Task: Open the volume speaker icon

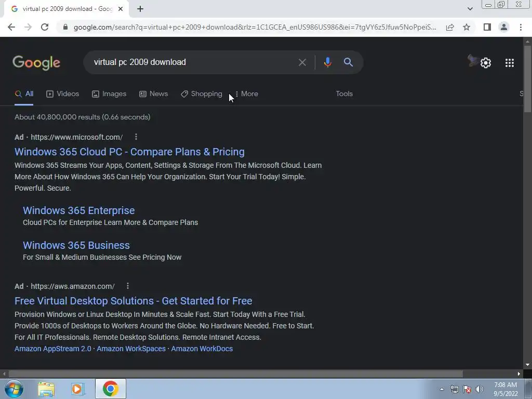Action: tap(480, 390)
